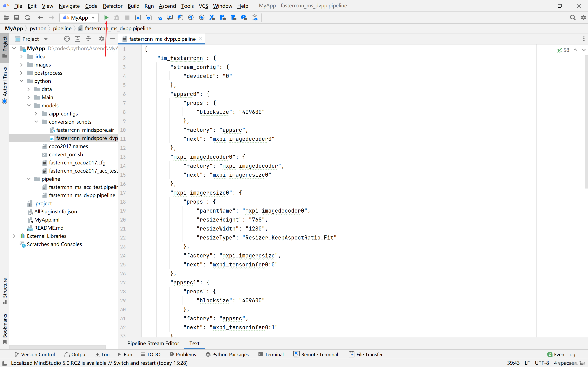This screenshot has height=367, width=588.
Task: Click the Collapse All icon in Project panel
Action: (x=88, y=39)
